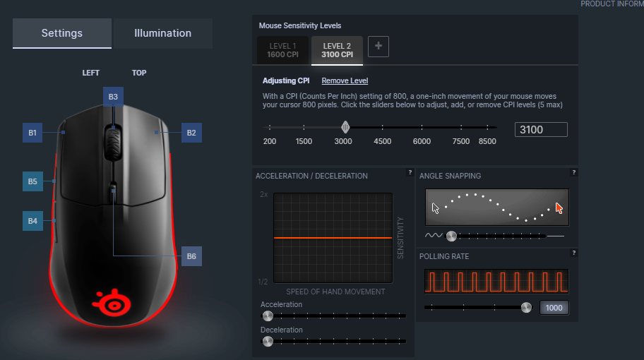Image resolution: width=644 pixels, height=360 pixels.
Task: Select Level 2 3100 CPI tab
Action: tap(338, 50)
